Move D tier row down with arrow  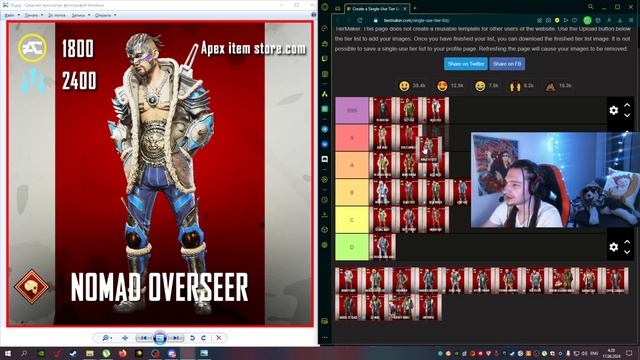627,252
